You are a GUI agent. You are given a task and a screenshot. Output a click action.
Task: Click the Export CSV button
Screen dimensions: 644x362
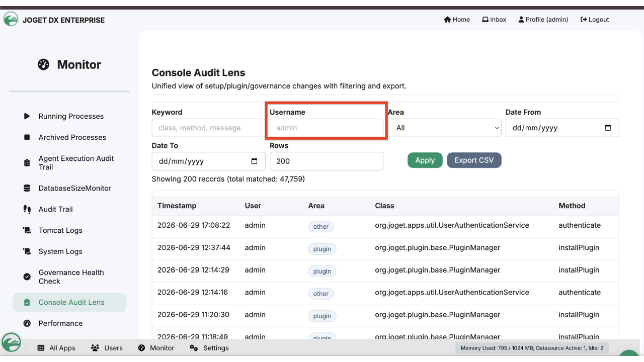474,160
